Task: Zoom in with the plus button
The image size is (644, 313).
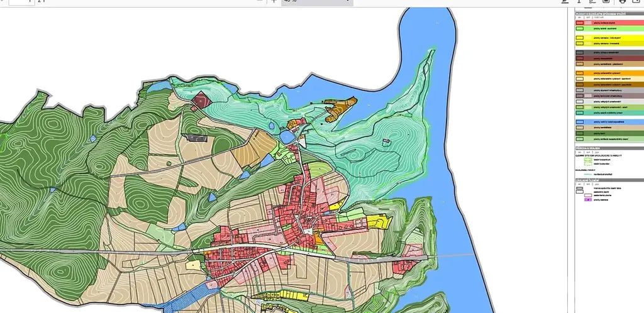Action: [274, 2]
